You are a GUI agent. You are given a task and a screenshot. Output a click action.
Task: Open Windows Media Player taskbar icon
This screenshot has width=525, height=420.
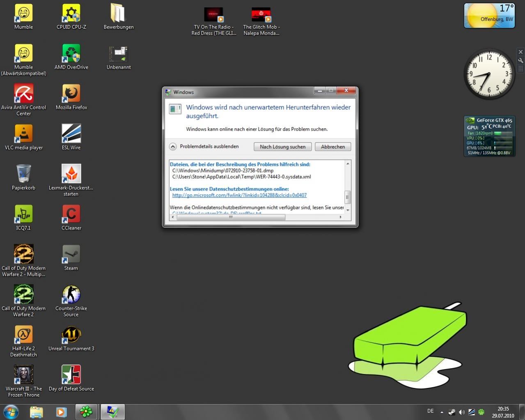pyautogui.click(x=61, y=412)
